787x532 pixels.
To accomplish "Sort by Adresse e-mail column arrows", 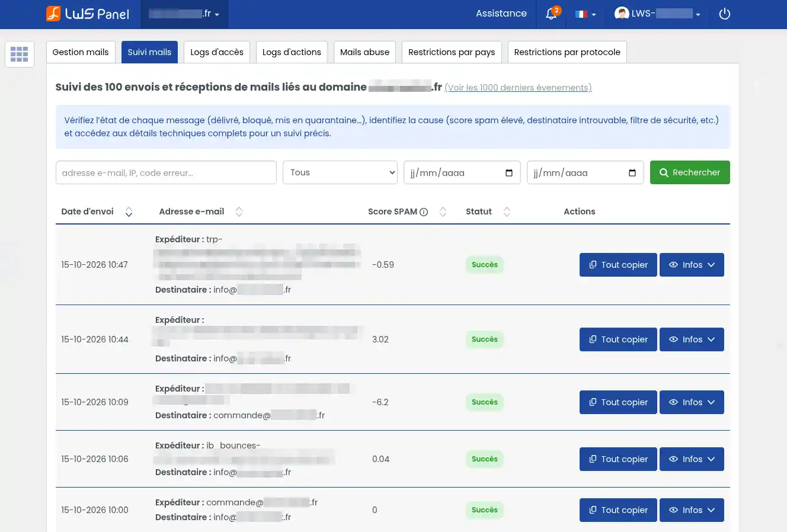I will click(x=239, y=211).
